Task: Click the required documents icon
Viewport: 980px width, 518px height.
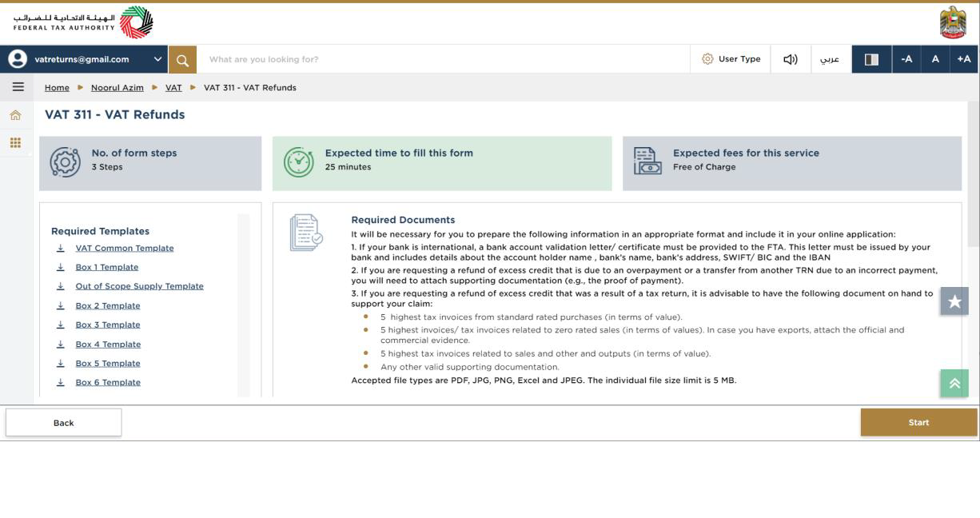Action: 307,233
